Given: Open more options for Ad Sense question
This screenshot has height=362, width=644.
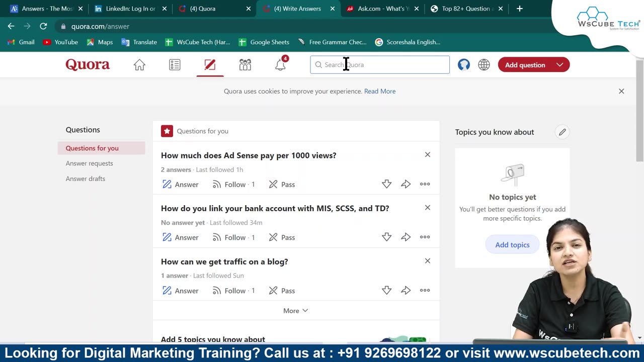Looking at the screenshot, I should [425, 184].
